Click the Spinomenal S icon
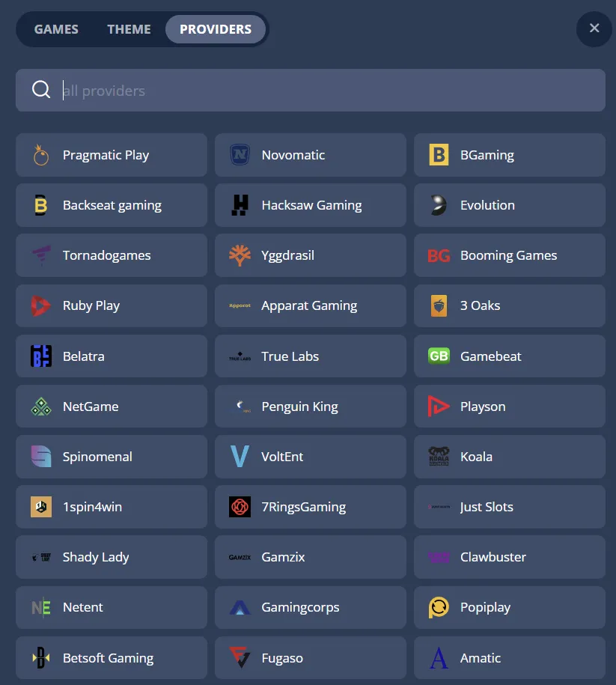The height and width of the screenshot is (685, 616). (41, 457)
